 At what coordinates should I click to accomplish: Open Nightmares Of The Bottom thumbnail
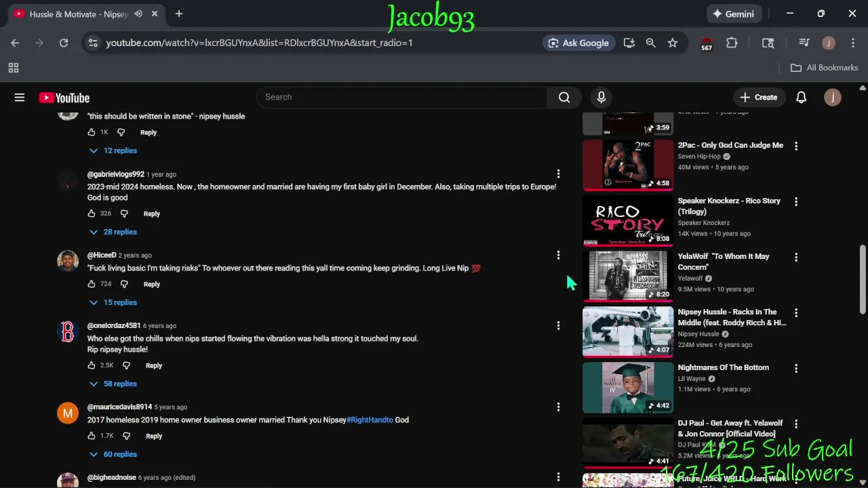[628, 387]
